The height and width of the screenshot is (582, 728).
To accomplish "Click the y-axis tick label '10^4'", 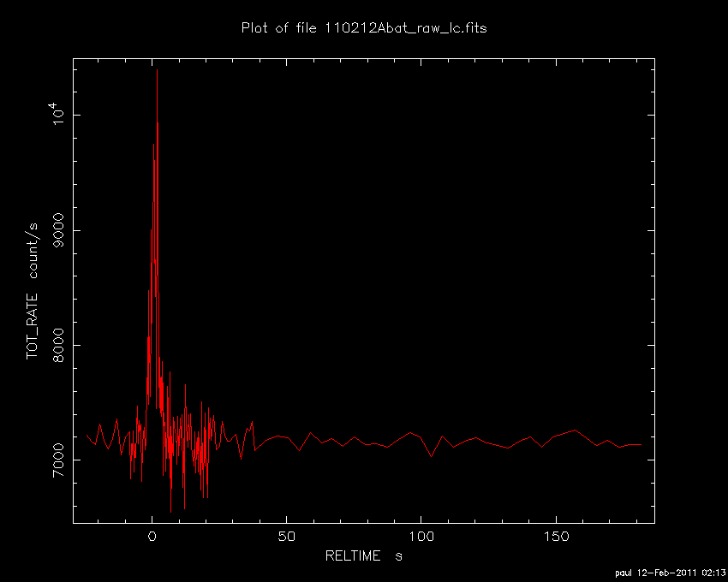I will [57, 114].
